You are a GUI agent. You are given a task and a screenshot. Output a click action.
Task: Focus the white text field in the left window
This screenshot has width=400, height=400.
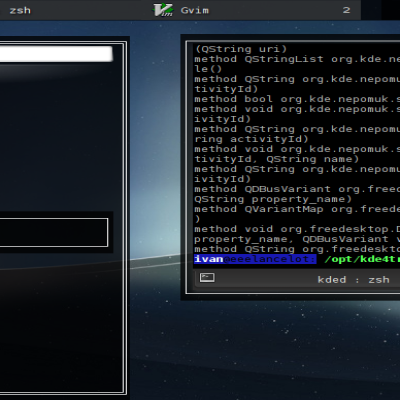[56, 54]
